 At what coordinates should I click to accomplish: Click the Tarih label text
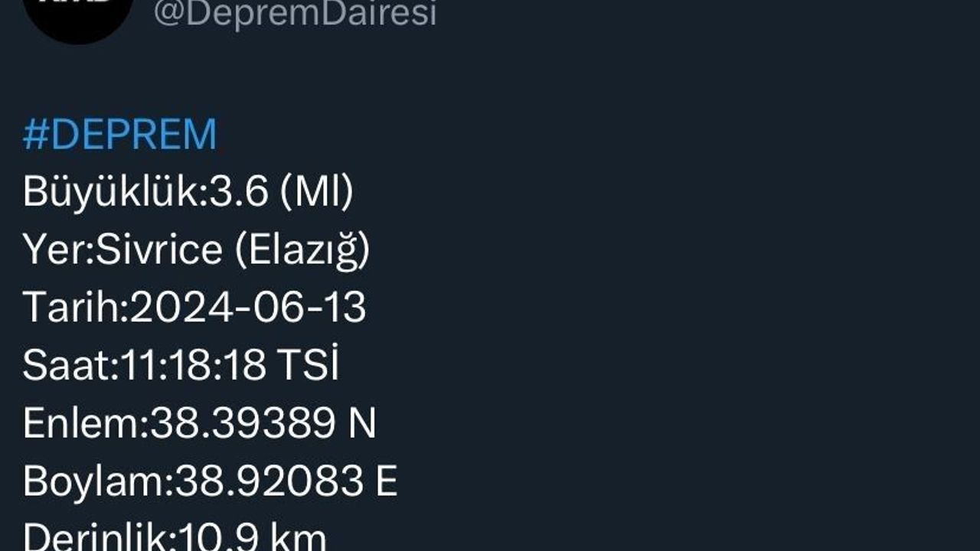coord(73,308)
